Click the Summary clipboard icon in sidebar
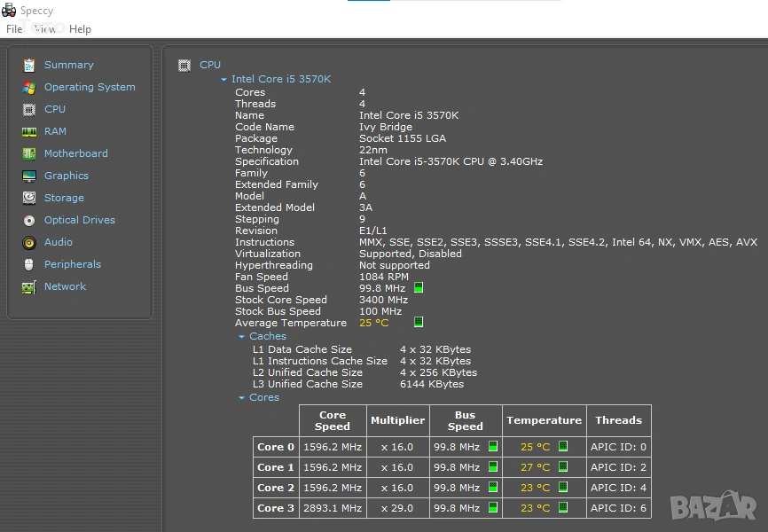The width and height of the screenshot is (768, 532). 29,65
